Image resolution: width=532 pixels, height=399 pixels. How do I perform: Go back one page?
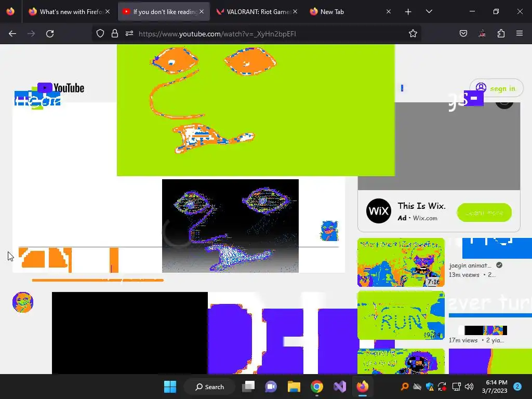click(12, 34)
